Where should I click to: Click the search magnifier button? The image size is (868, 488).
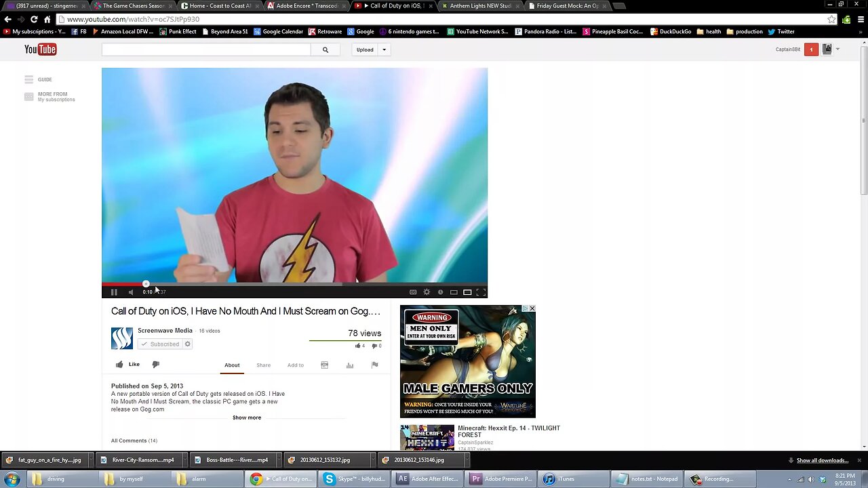(x=325, y=49)
